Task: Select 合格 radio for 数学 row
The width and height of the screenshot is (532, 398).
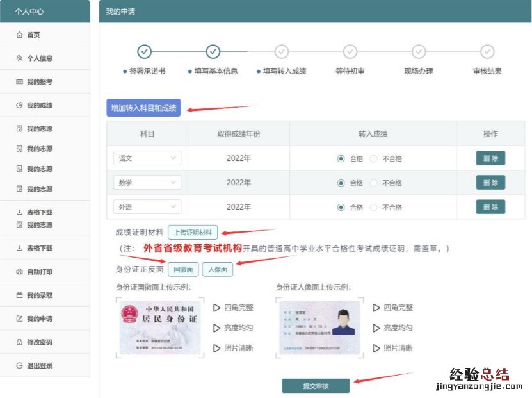Action: (341, 183)
